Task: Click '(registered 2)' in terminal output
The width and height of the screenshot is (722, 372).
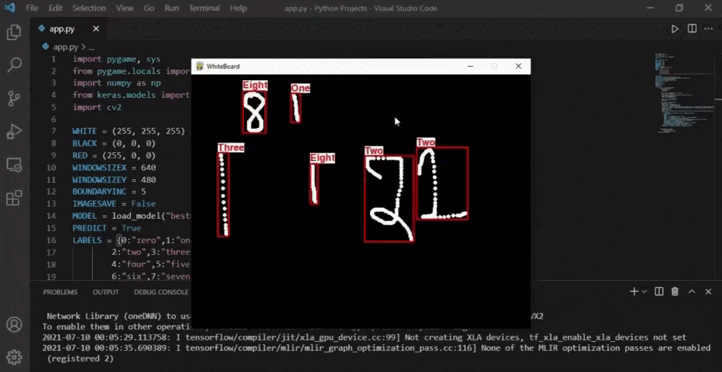Action: coord(80,359)
